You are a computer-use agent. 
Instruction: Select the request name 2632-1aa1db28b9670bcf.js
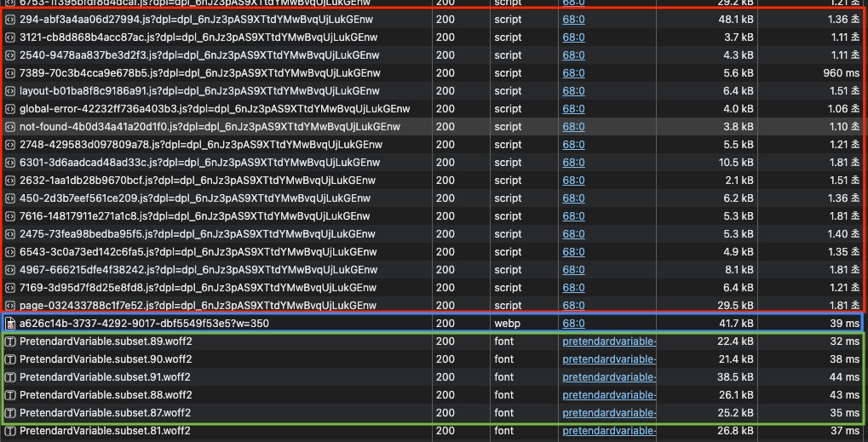tap(197, 181)
